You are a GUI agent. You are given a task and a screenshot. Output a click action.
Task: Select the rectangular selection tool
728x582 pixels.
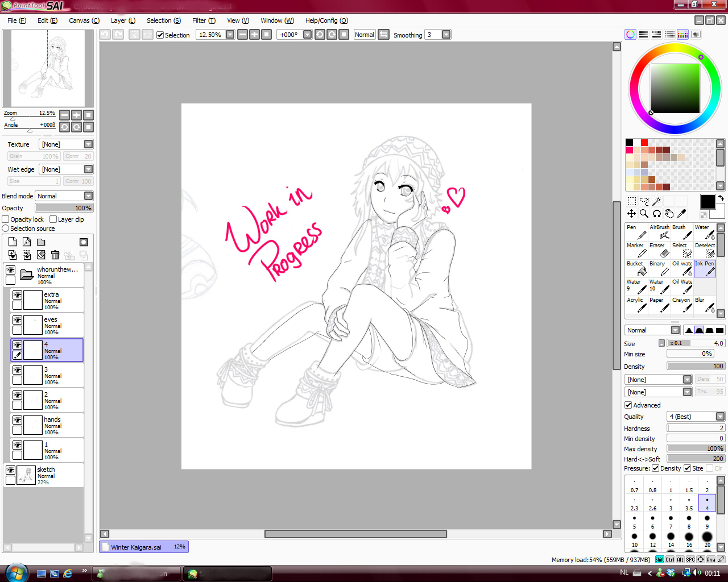click(x=631, y=201)
